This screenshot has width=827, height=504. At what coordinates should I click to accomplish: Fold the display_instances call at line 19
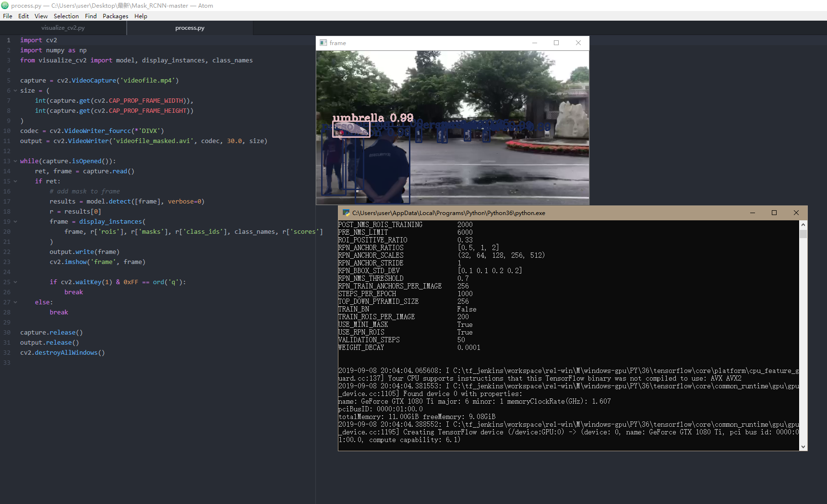[x=15, y=222]
